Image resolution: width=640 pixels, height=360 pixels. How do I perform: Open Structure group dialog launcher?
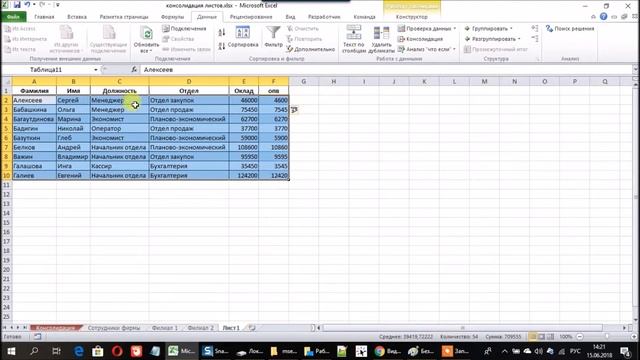538,59
